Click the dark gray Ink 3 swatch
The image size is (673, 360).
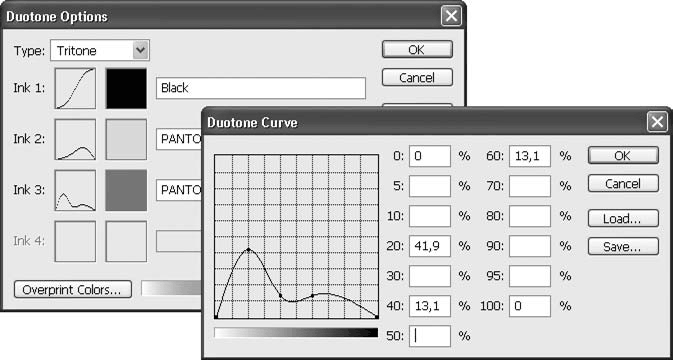(x=126, y=190)
